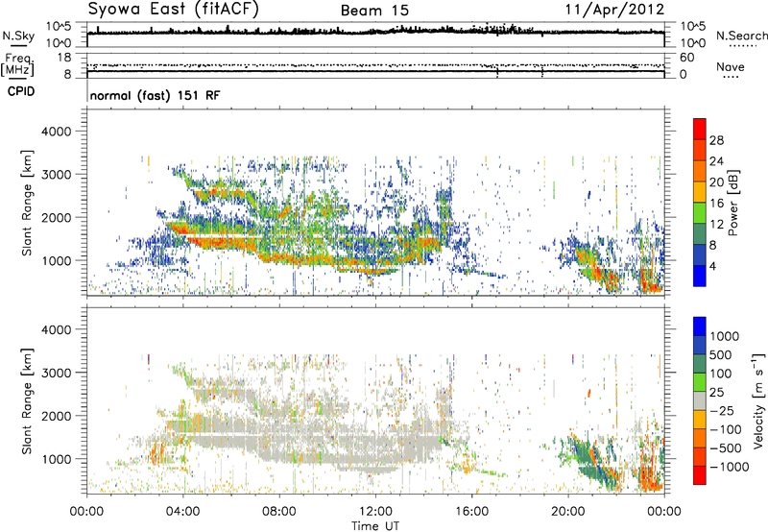Click the '-25' velocity colorbar label
The image size is (768, 532).
pyautogui.click(x=723, y=410)
